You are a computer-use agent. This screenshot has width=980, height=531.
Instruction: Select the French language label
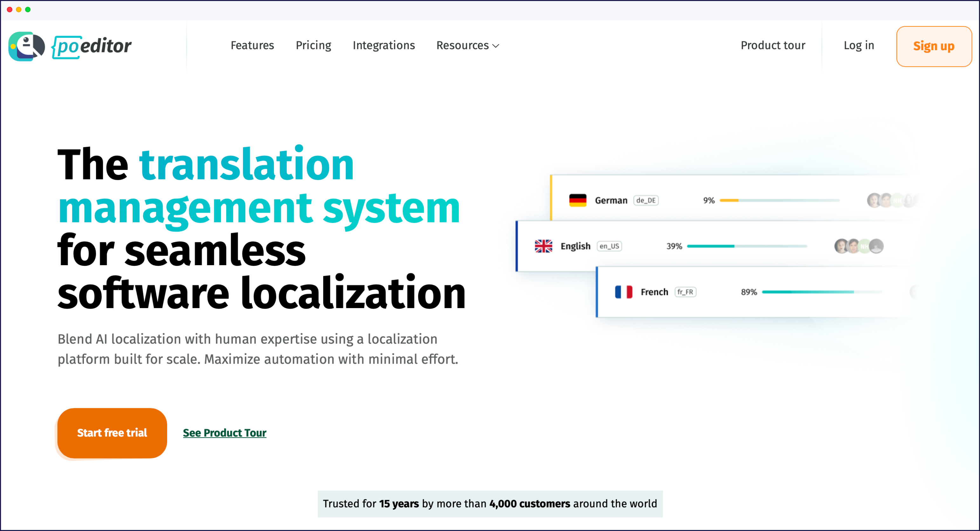click(654, 292)
